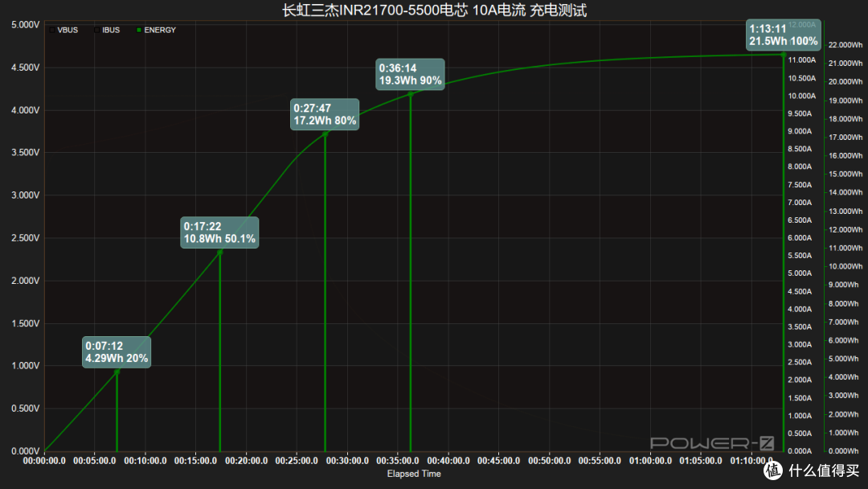
Task: Click the 00:05:00.0 time axis tick
Action: pos(95,461)
